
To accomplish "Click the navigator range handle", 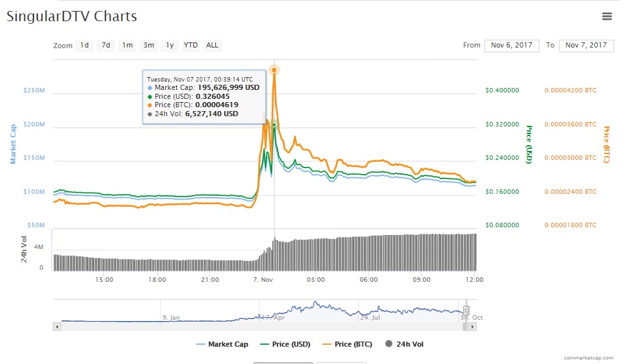I will (x=466, y=310).
